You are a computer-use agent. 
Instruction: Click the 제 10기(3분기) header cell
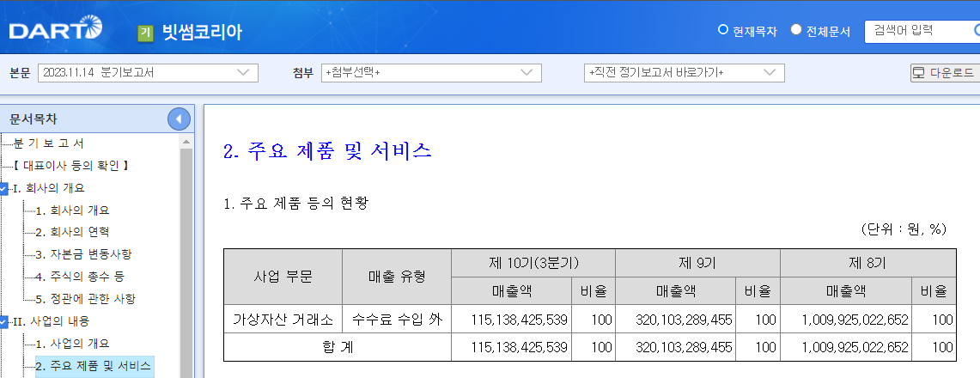(533, 263)
